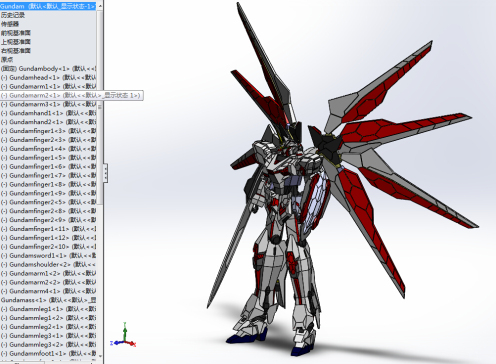Select Gundamhand1<1> component
This screenshot has width=496, height=364.
click(x=48, y=113)
